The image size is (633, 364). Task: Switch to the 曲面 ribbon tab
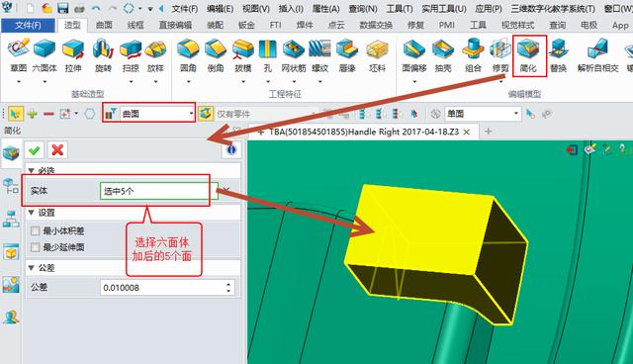tap(104, 25)
